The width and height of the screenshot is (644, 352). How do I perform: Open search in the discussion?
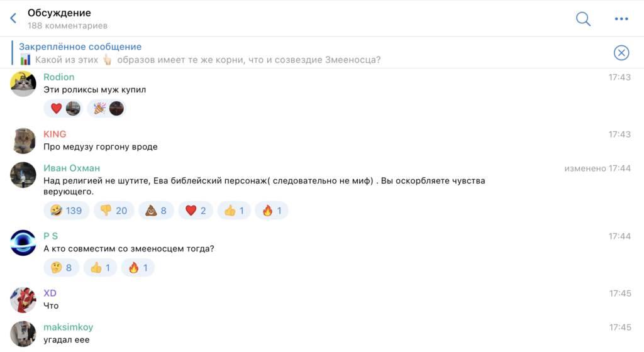coord(583,19)
